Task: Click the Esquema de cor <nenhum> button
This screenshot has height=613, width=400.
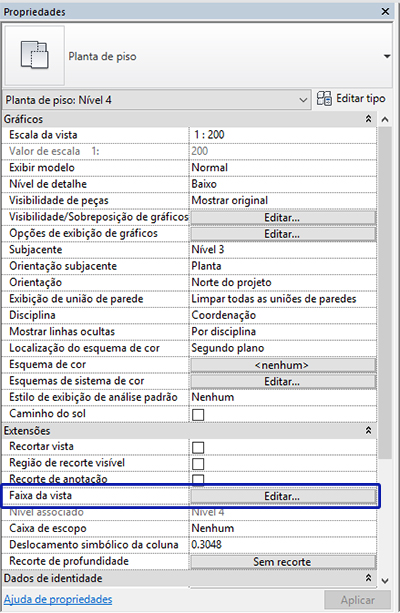Action: click(x=283, y=365)
